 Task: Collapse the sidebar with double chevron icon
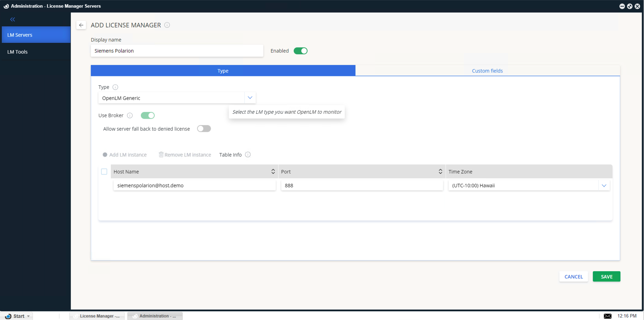[13, 19]
